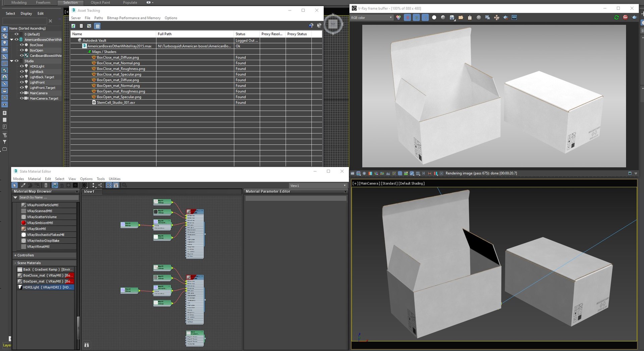Toggle visibility of BoxClose object
The width and height of the screenshot is (644, 351).
point(22,45)
